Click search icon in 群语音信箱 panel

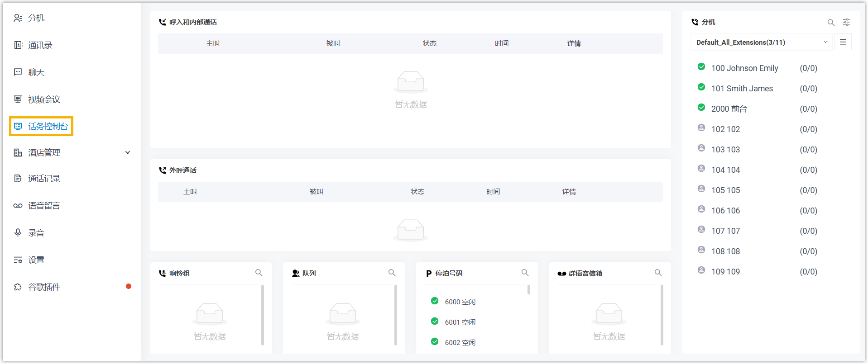click(658, 273)
